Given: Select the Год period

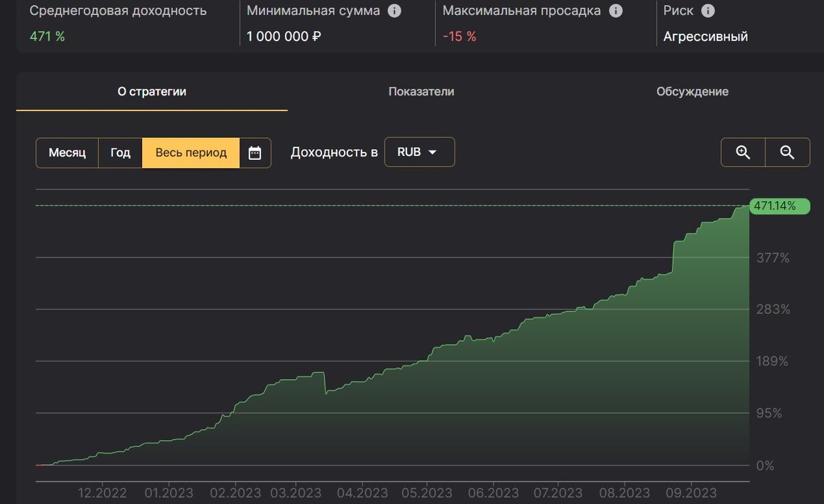Looking at the screenshot, I should (x=120, y=152).
